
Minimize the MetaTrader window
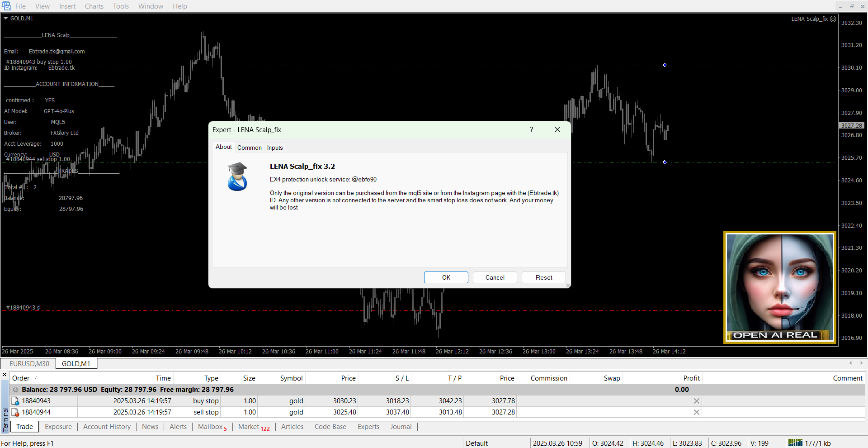point(840,6)
